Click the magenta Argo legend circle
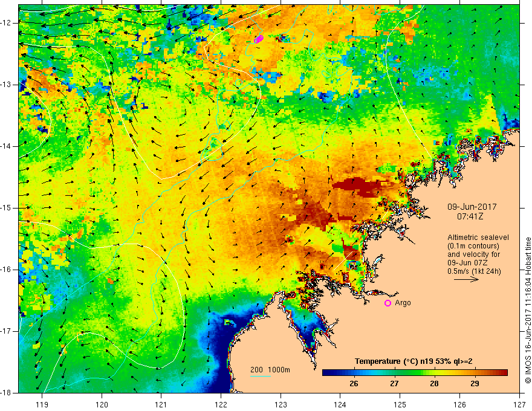Viewport: 532px width, 411px height. click(x=388, y=303)
